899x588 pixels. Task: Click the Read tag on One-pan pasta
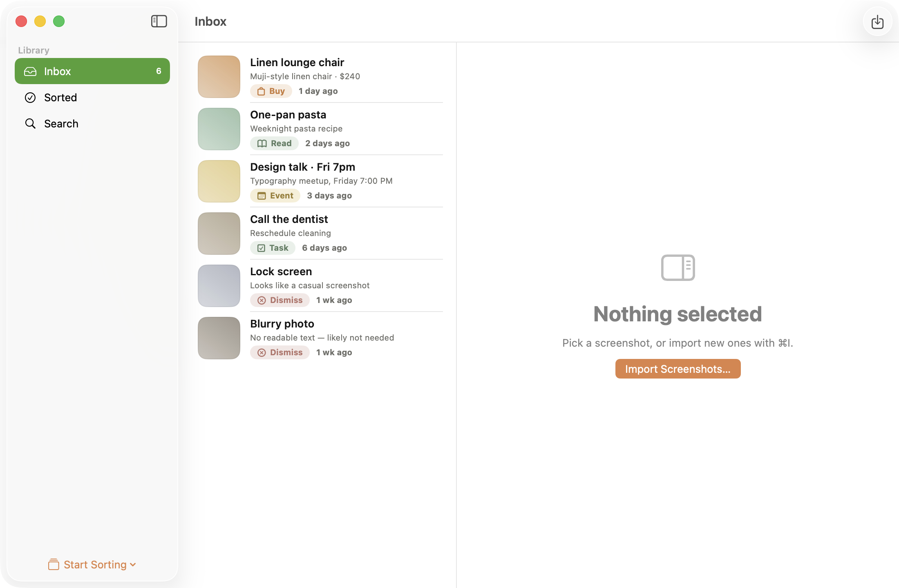[274, 143]
